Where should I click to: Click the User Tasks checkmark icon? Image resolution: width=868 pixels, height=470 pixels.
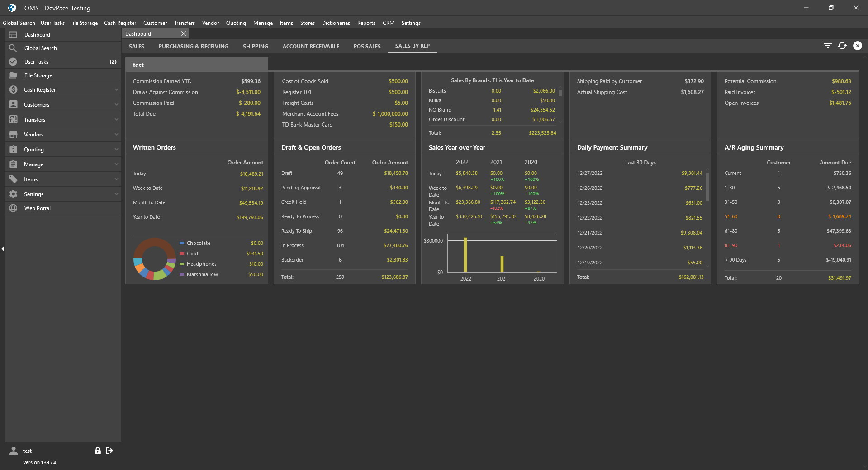(x=13, y=62)
